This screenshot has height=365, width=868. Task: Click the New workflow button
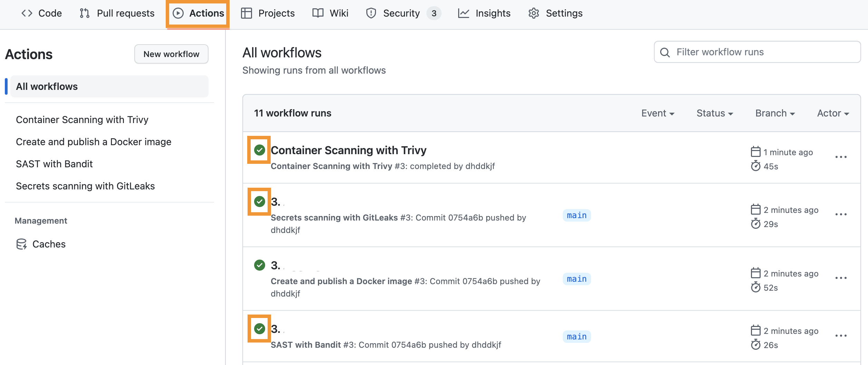point(171,54)
